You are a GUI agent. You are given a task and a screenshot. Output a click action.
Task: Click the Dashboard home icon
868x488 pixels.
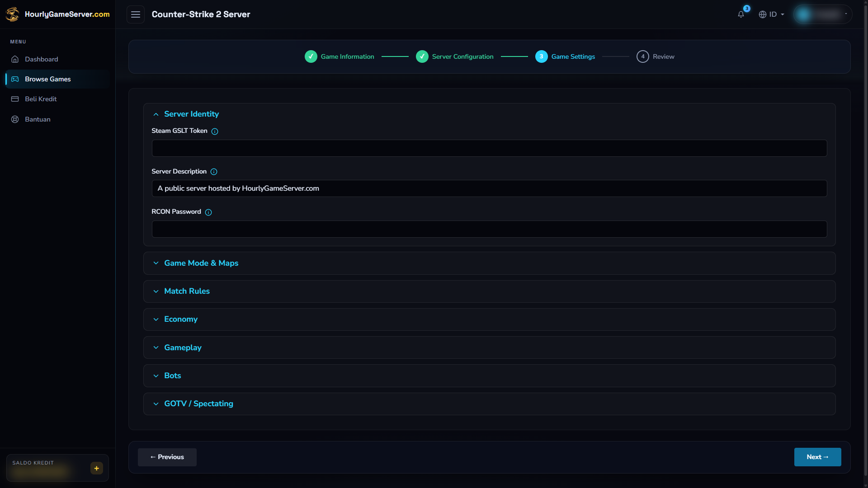click(x=15, y=59)
